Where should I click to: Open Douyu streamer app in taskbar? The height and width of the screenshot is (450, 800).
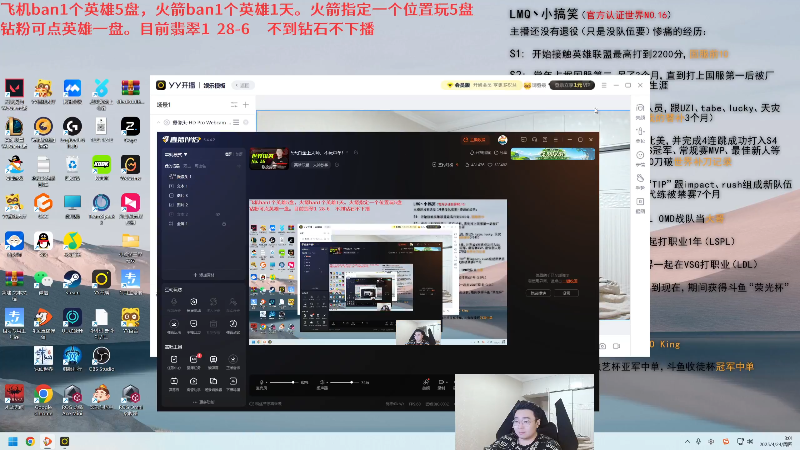pyautogui.click(x=47, y=441)
